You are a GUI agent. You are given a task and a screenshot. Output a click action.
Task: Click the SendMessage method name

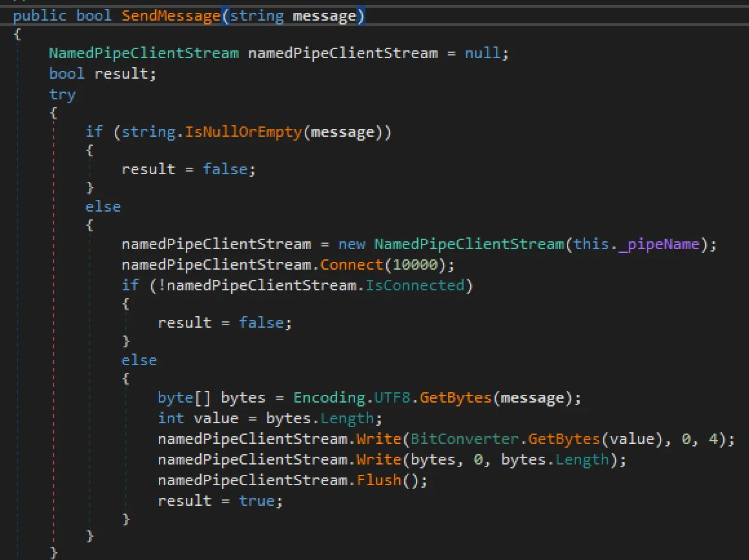[170, 15]
